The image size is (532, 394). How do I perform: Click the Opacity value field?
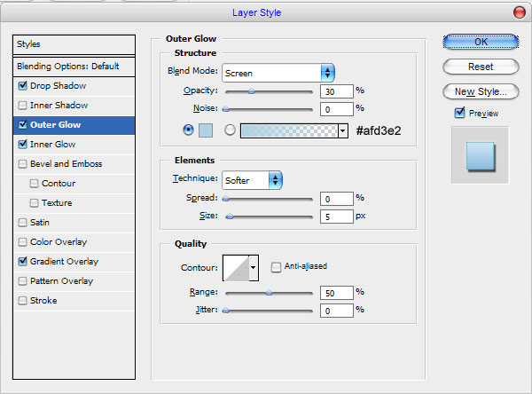337,91
